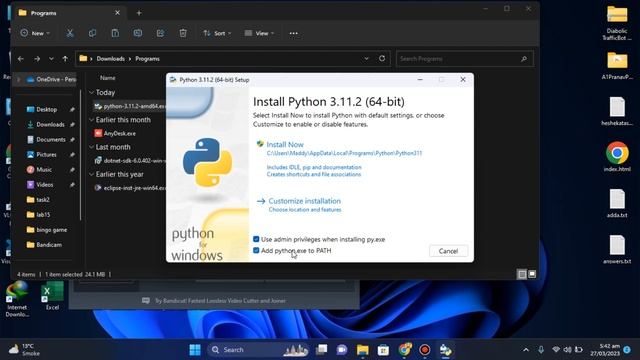Cancel the Python setup

pyautogui.click(x=448, y=251)
